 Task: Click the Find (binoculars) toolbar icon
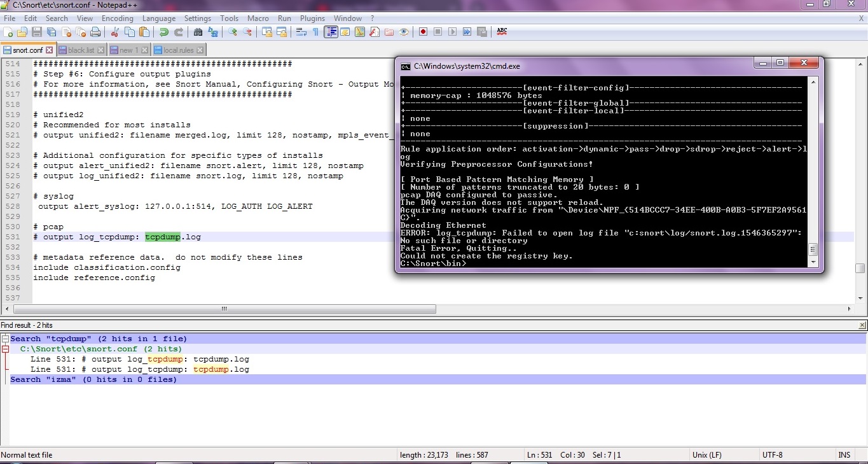coord(198,32)
